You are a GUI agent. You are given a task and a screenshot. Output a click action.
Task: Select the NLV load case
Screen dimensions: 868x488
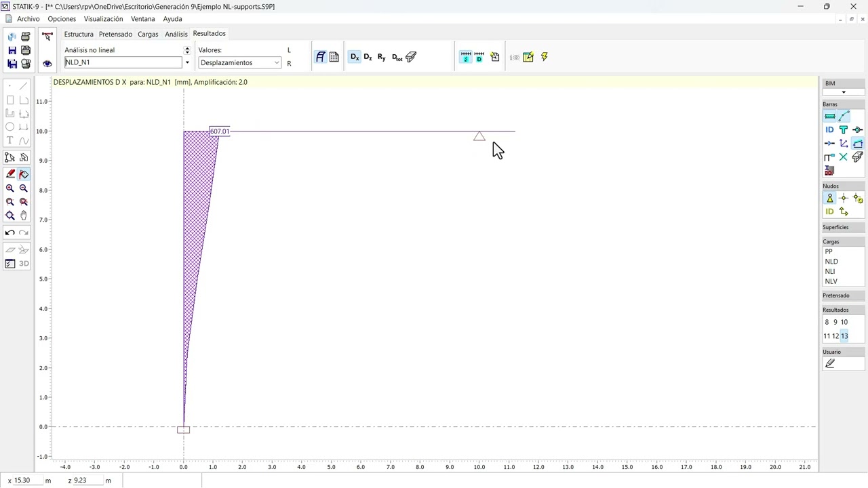pos(831,281)
